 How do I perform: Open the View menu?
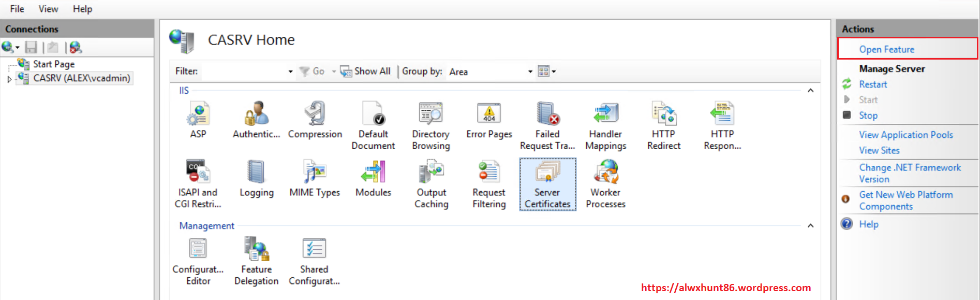click(x=48, y=9)
